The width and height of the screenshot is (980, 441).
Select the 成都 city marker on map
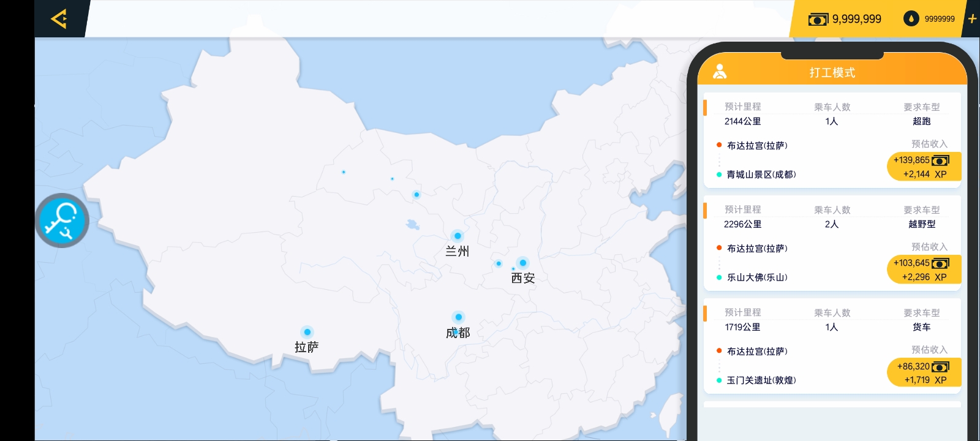click(x=458, y=317)
